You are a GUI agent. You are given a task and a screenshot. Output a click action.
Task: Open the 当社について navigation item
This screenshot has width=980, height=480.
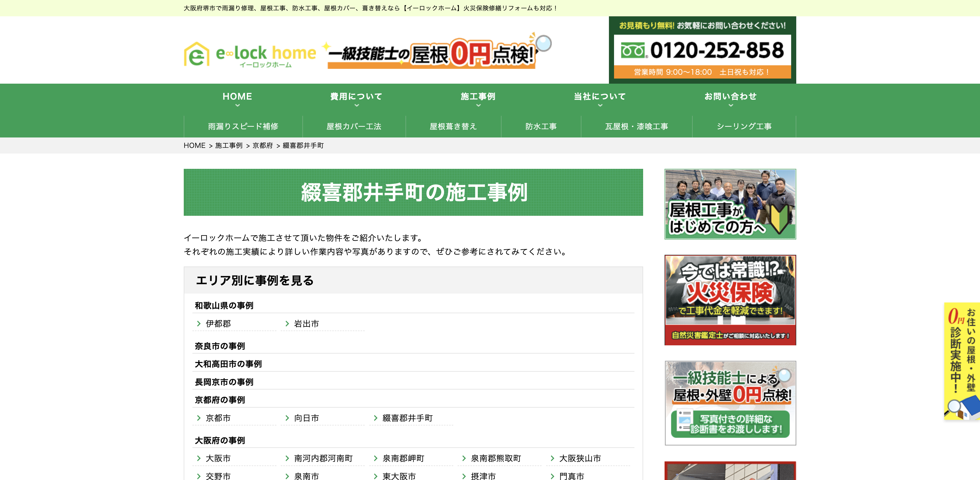[600, 96]
